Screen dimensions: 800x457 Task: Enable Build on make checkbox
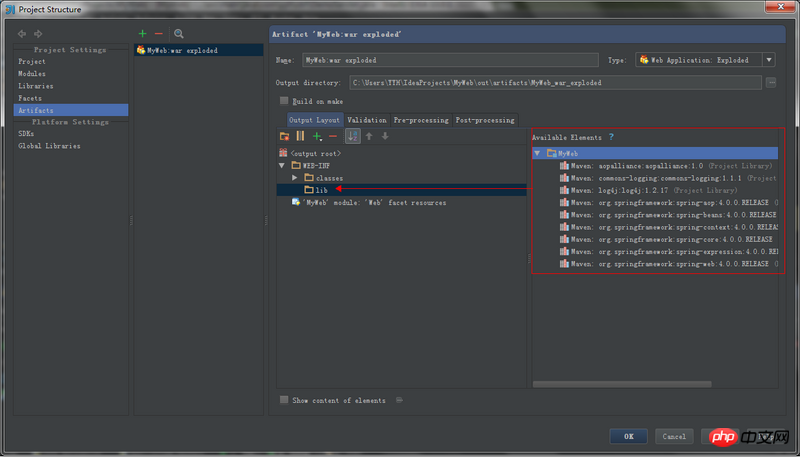(284, 100)
